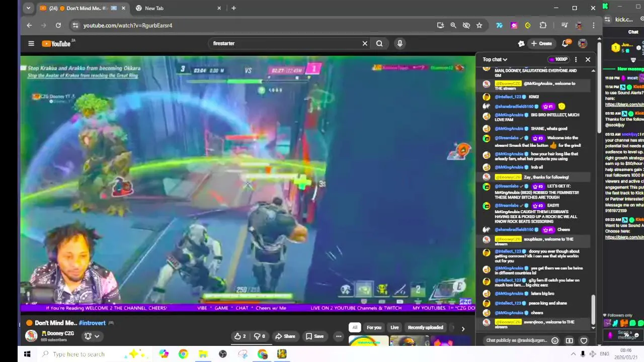This screenshot has height=362, width=644.
Task: Reload the YouTube page
Action: click(x=58, y=25)
